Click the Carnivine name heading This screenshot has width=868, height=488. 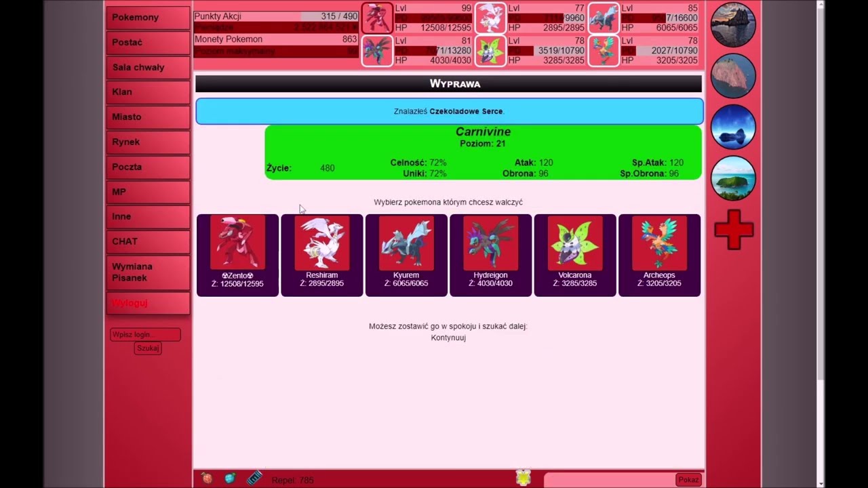point(483,132)
